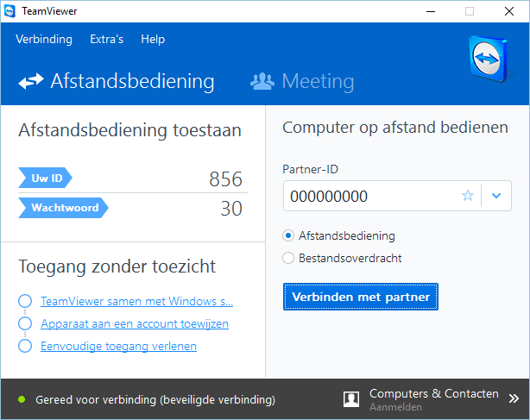Click Apparaat aan een account toewijzen link
530x420 pixels.
point(134,324)
